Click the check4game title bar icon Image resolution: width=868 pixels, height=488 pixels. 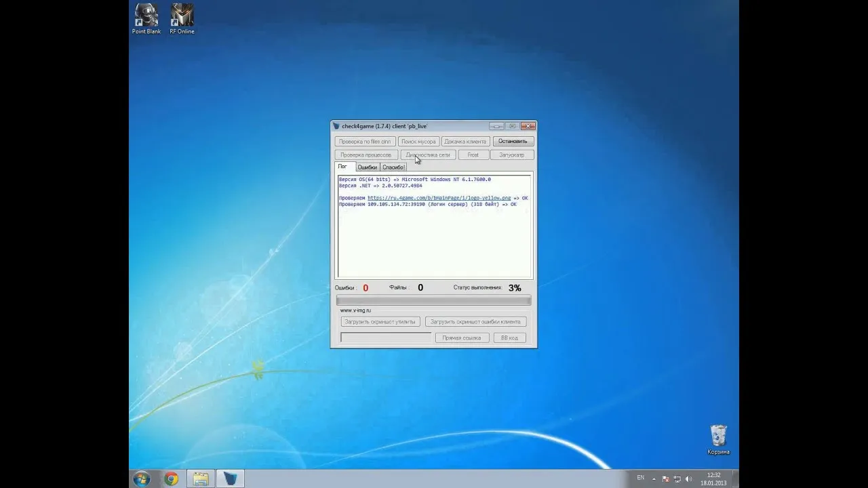click(336, 126)
